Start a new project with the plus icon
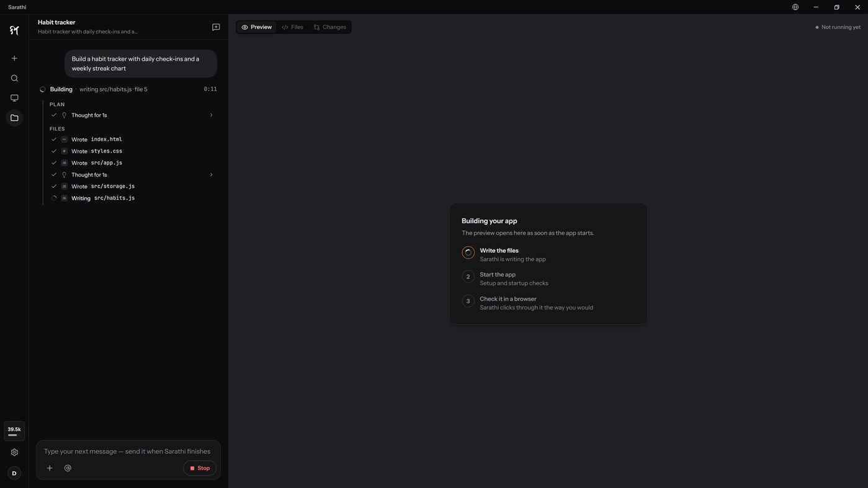 point(14,58)
